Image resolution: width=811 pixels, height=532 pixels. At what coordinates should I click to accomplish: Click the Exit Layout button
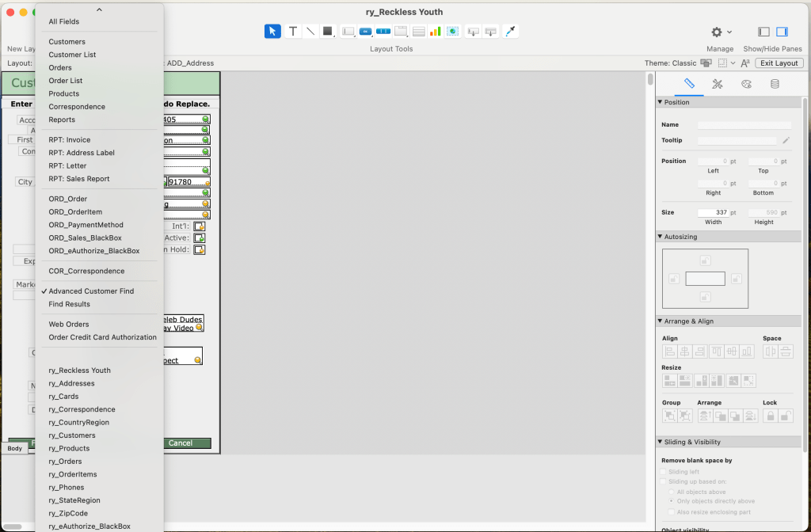click(780, 63)
